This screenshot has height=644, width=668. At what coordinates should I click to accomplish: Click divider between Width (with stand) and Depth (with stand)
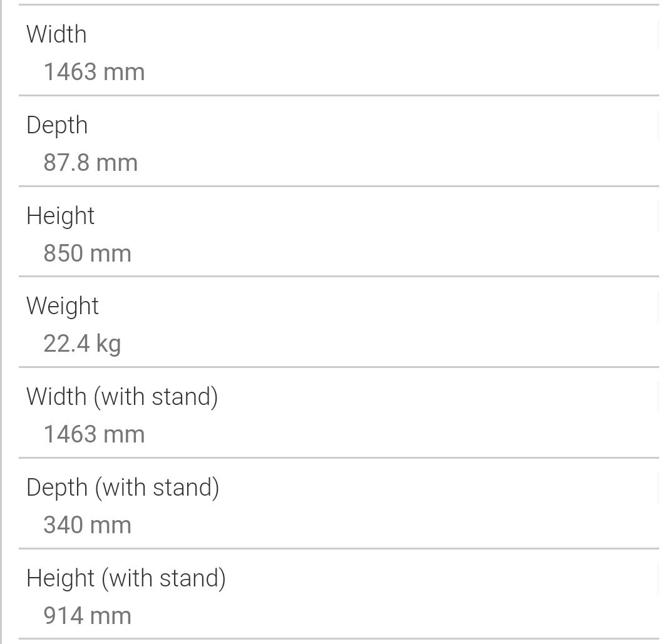(x=339, y=458)
